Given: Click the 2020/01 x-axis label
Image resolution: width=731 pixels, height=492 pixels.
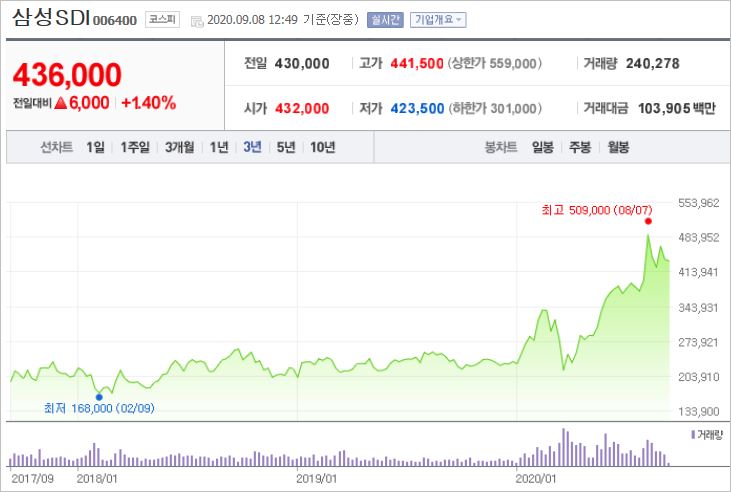Looking at the screenshot, I should coord(536,478).
